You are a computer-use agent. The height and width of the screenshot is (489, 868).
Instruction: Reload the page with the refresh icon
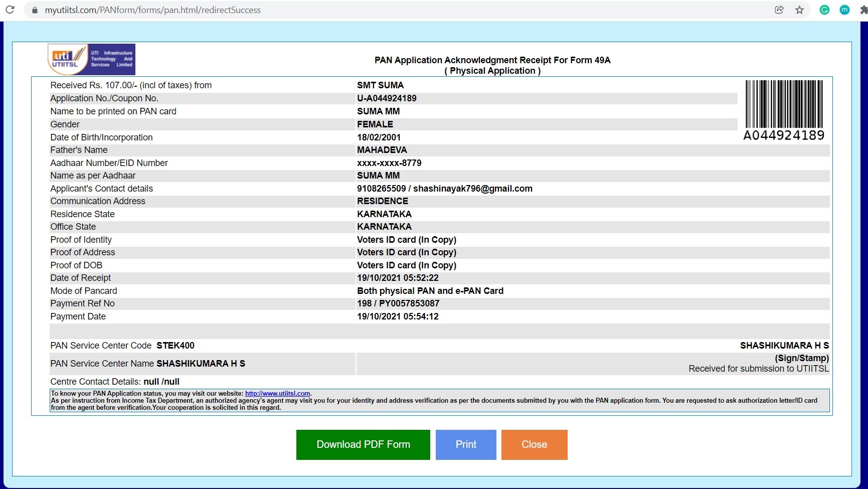[x=10, y=10]
